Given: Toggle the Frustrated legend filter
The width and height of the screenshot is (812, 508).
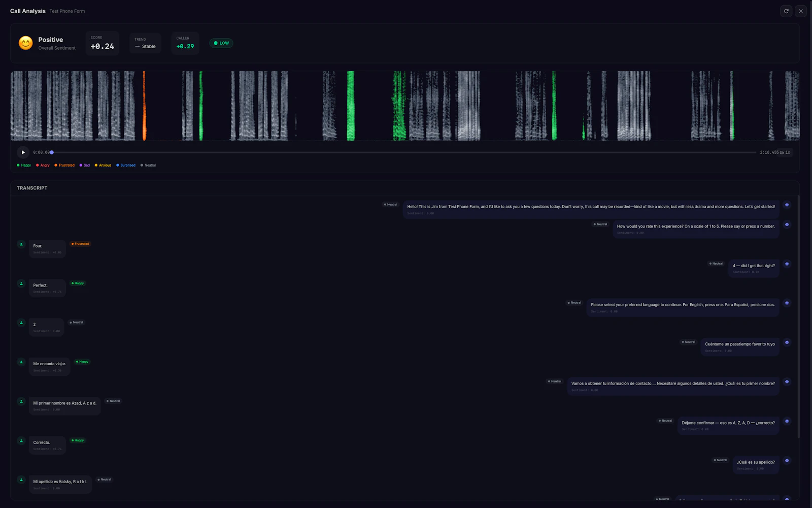Looking at the screenshot, I should [64, 165].
